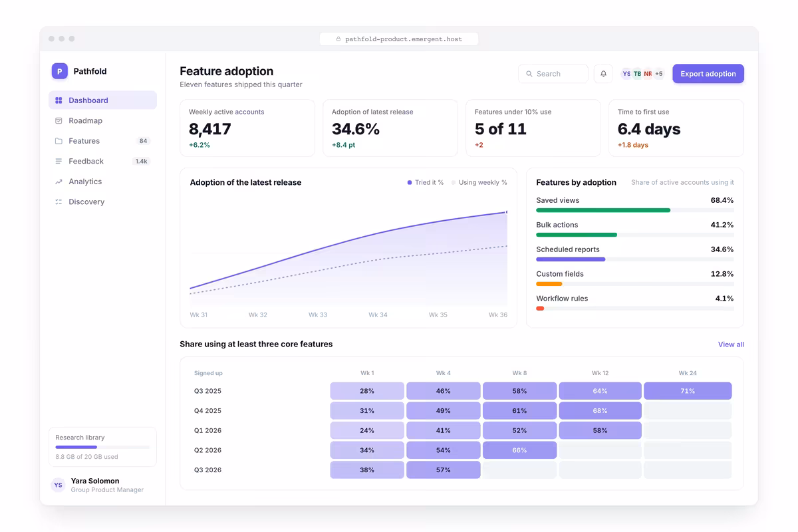
Task: Click the Feature adoption page heading
Action: (227, 71)
